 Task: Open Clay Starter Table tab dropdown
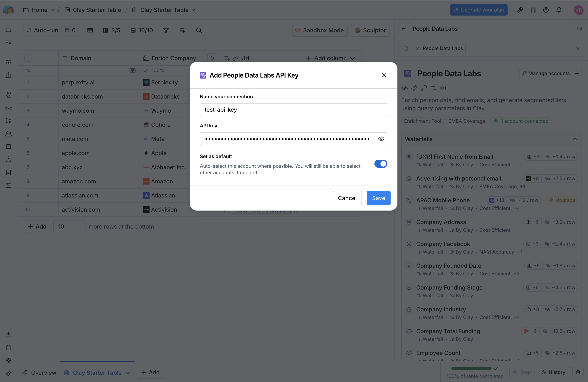tap(128, 373)
